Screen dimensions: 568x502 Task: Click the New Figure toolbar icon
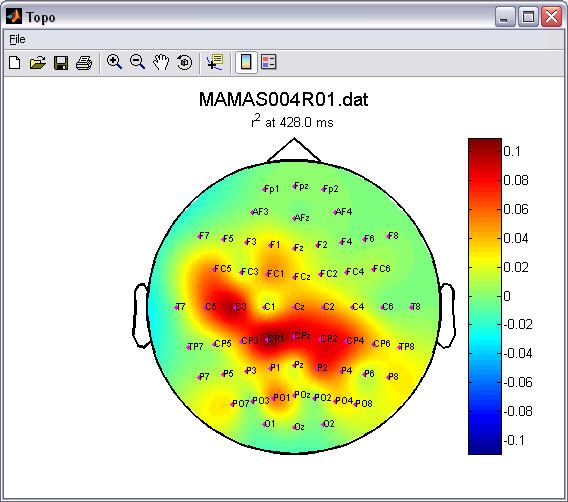[14, 63]
